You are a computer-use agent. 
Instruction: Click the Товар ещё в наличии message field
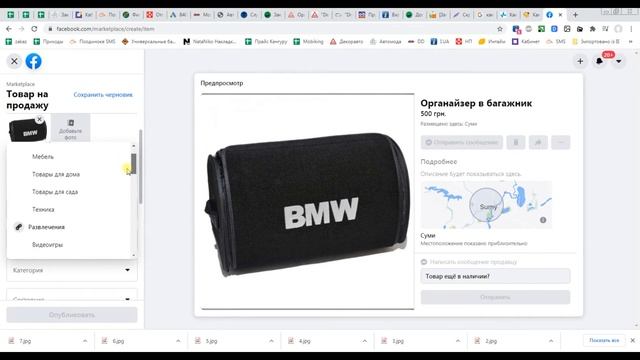[496, 276]
